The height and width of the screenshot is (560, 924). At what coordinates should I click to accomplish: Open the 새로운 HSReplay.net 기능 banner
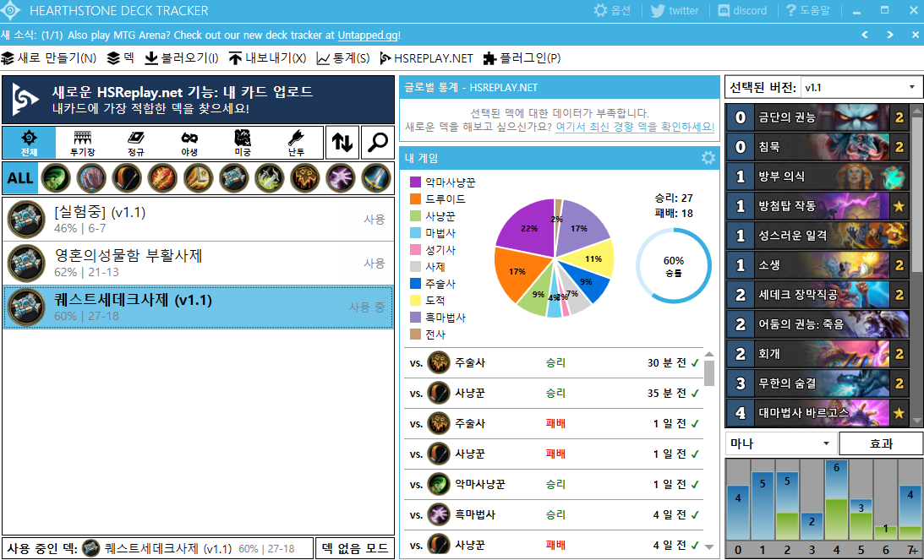pyautogui.click(x=198, y=100)
